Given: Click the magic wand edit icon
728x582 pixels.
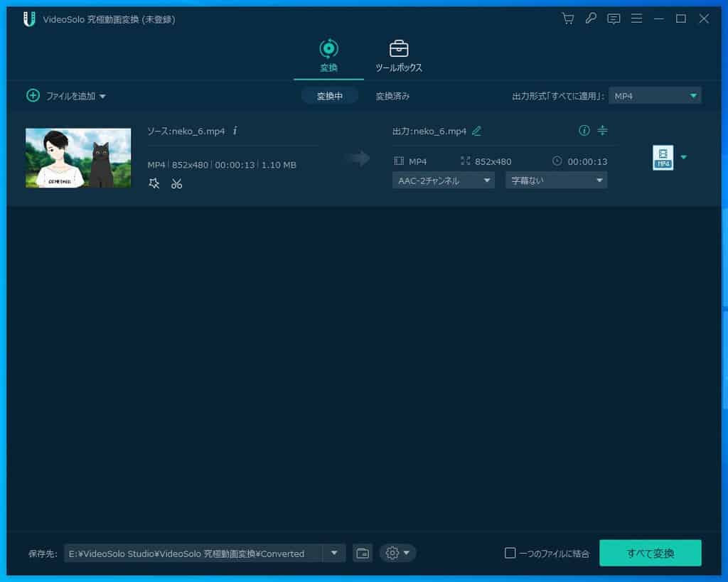Looking at the screenshot, I should coord(154,183).
